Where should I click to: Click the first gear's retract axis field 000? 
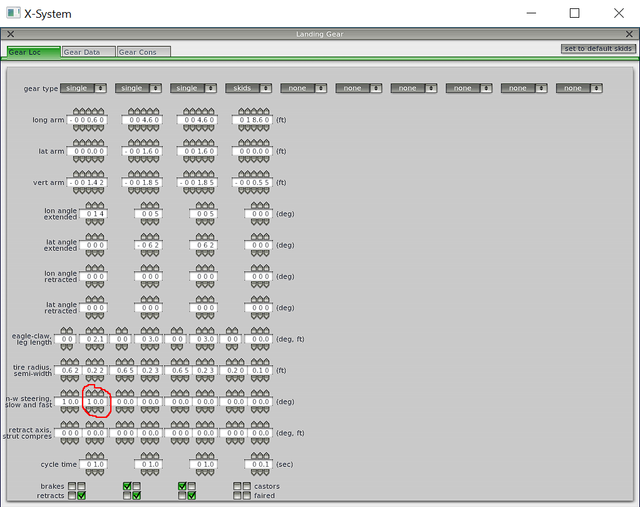[x=69, y=433]
